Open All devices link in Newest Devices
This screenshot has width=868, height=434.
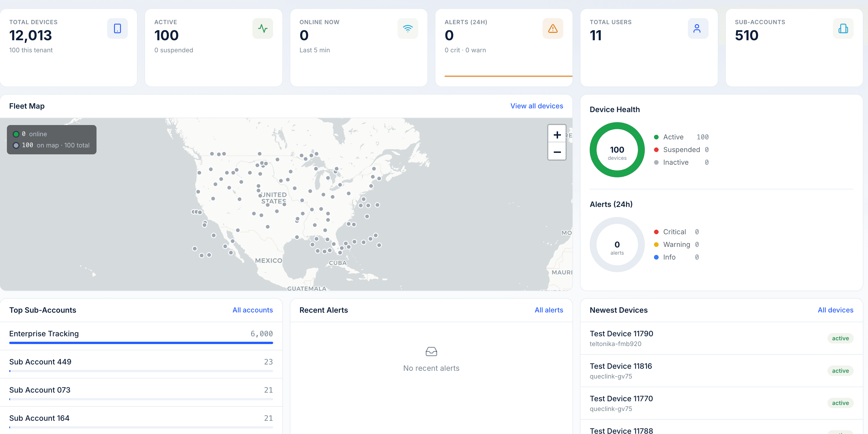(x=835, y=310)
